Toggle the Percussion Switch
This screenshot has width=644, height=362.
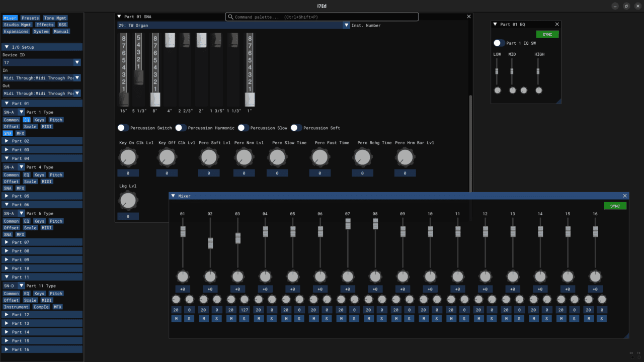pos(123,128)
